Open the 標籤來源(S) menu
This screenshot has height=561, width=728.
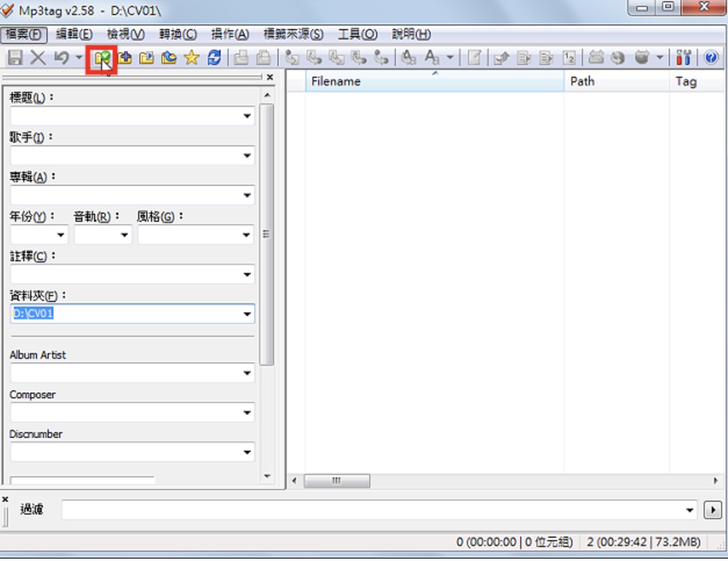pos(294,34)
